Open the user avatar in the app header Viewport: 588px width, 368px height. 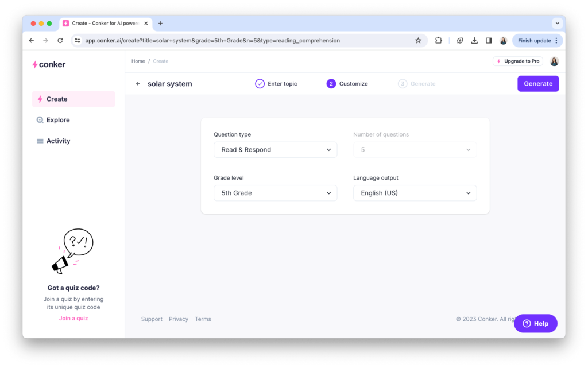tap(554, 61)
